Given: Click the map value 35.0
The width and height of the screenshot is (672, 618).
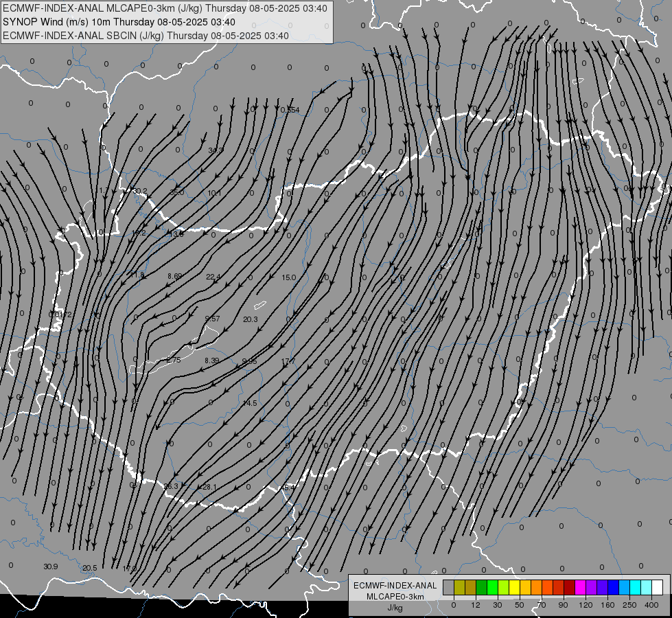Looking at the screenshot, I should click(177, 192).
